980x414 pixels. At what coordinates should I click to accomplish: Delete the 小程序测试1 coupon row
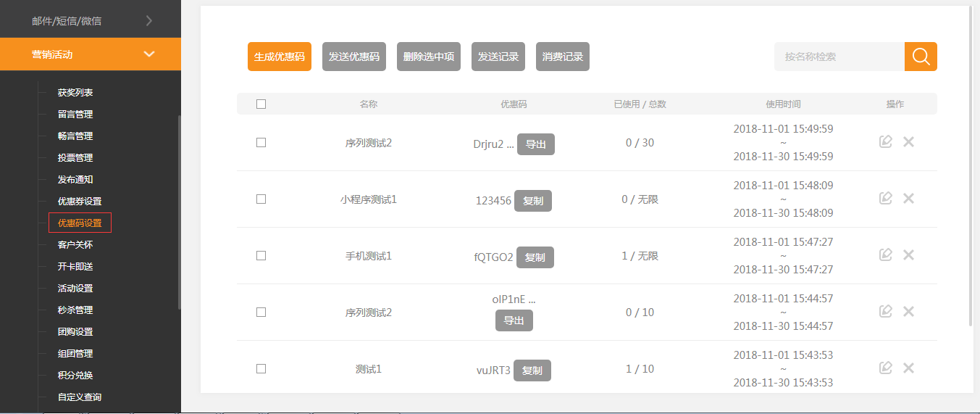click(908, 199)
